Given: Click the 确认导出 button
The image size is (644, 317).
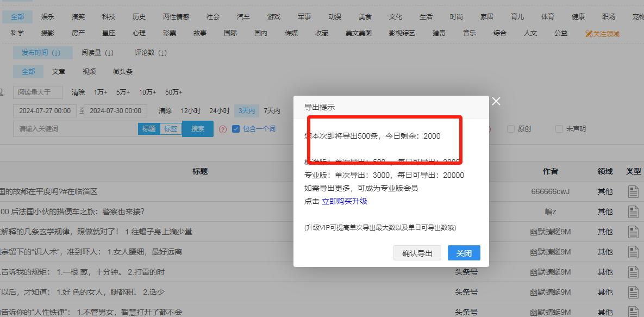Looking at the screenshot, I should 417,253.
